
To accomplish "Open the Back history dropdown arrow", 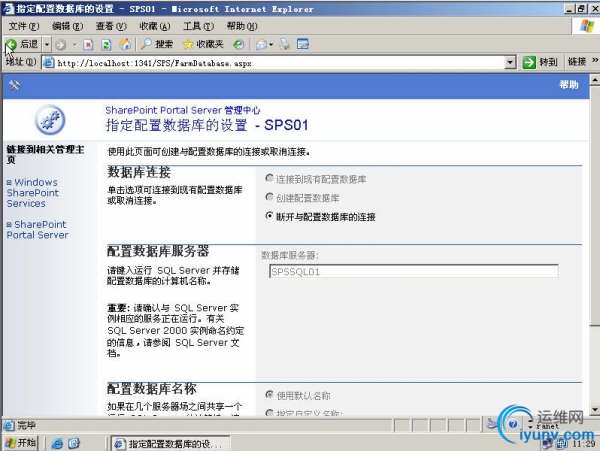I will tap(47, 45).
